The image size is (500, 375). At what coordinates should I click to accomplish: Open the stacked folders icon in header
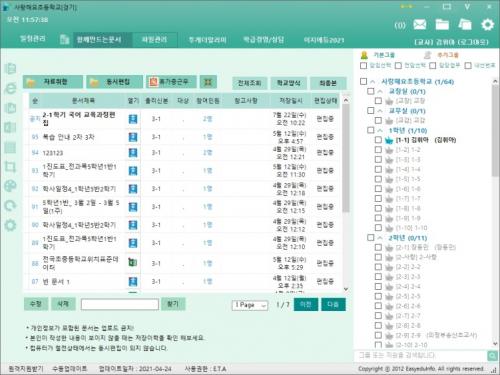point(465,24)
